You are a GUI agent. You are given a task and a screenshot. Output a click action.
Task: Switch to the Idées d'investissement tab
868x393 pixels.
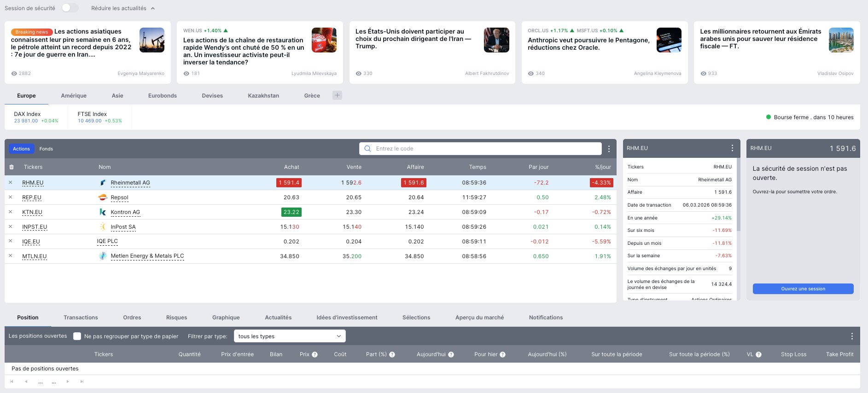click(x=347, y=318)
